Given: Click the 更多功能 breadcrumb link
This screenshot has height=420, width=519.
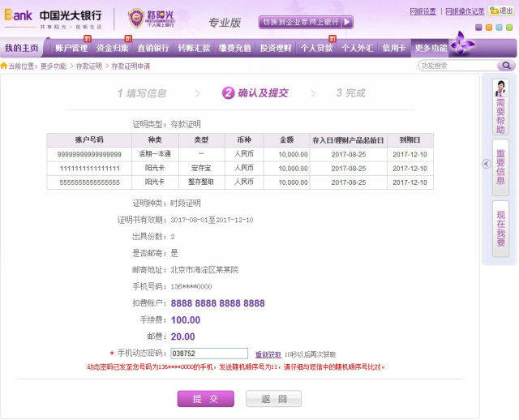Looking at the screenshot, I should [x=54, y=66].
